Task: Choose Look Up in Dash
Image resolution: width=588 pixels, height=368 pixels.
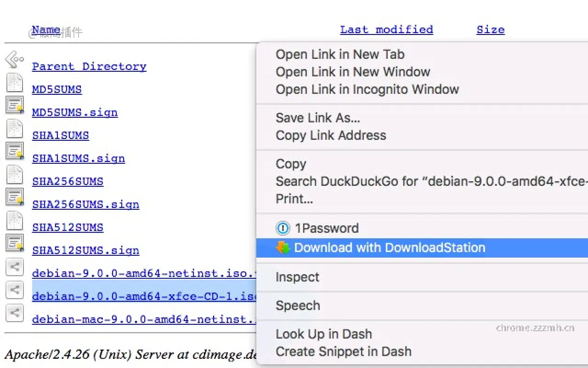Action: (x=323, y=334)
